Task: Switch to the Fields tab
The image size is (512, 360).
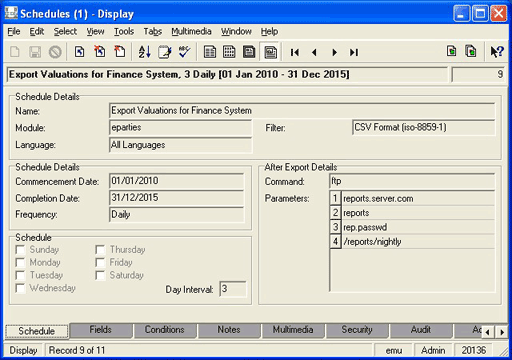Action: [x=100, y=330]
